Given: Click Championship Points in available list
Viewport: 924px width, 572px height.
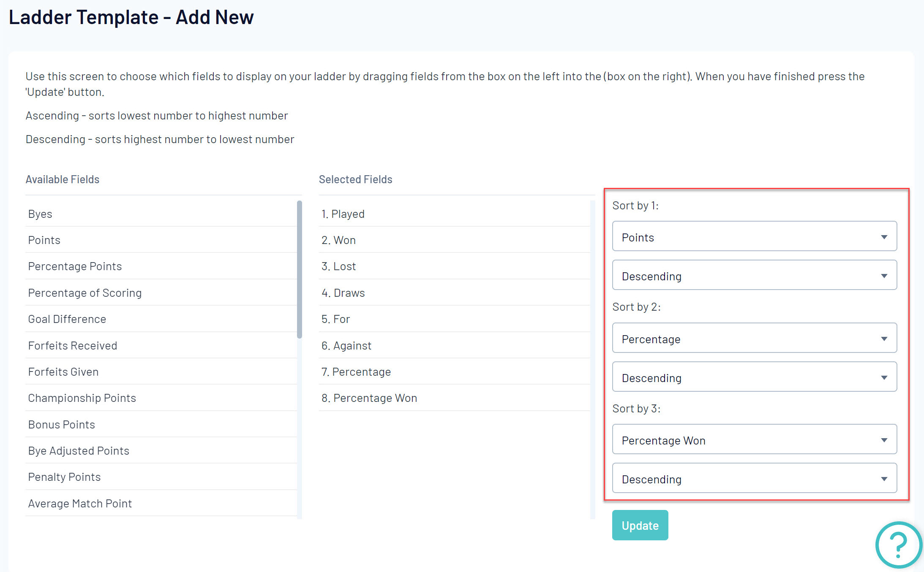Looking at the screenshot, I should 82,398.
